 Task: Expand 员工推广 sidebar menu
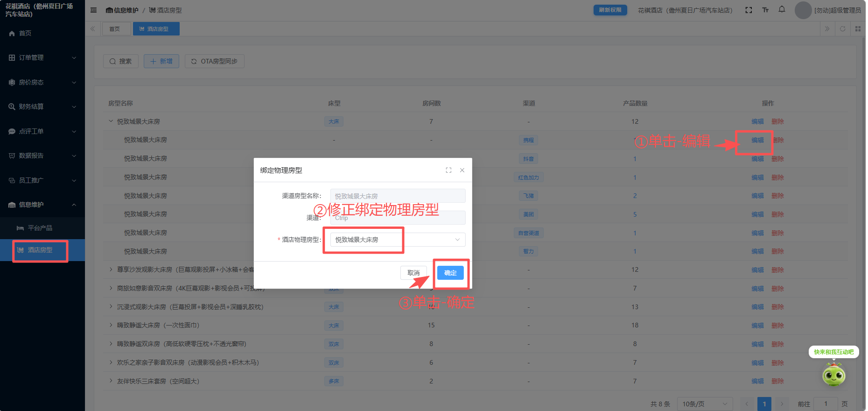(42, 180)
